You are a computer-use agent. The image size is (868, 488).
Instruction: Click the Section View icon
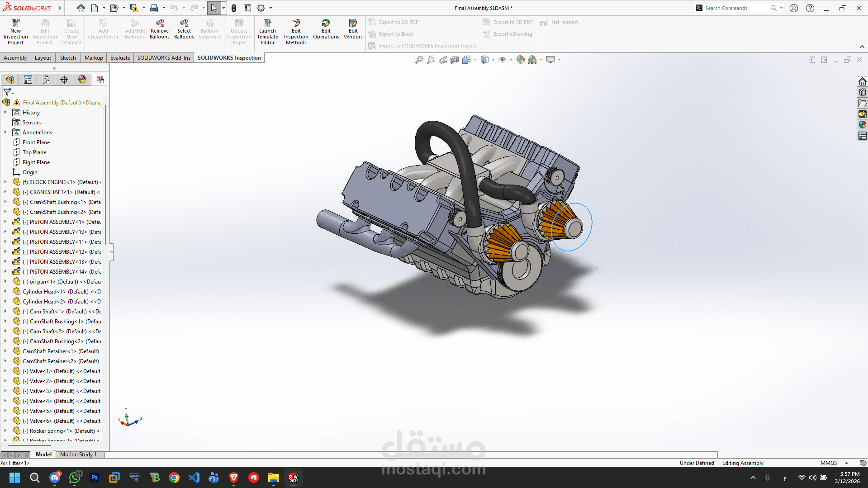coord(455,60)
